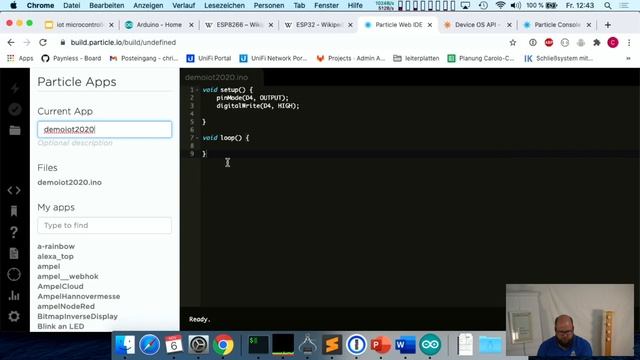This screenshot has width=640, height=360.
Task: Launch Microsoft Word from the dock
Action: [x=405, y=345]
